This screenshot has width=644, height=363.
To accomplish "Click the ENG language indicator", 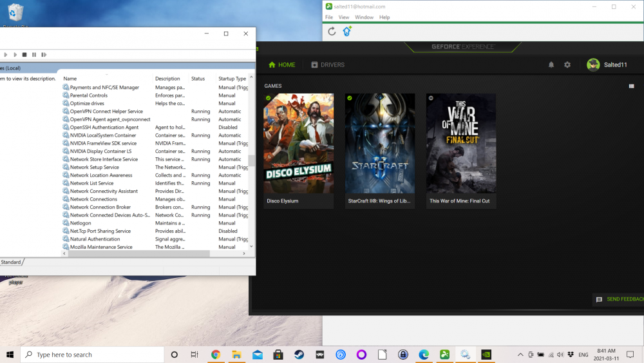I will click(x=583, y=355).
